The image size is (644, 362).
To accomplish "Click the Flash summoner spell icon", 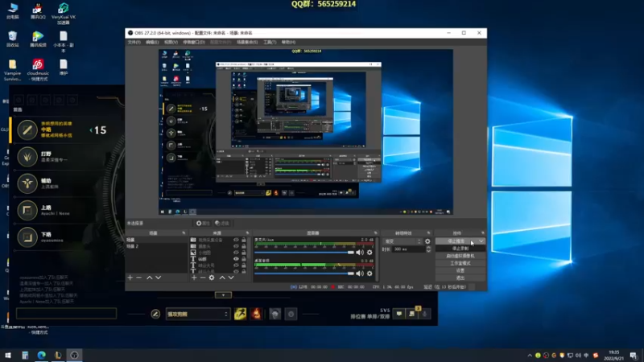I will [x=240, y=314].
